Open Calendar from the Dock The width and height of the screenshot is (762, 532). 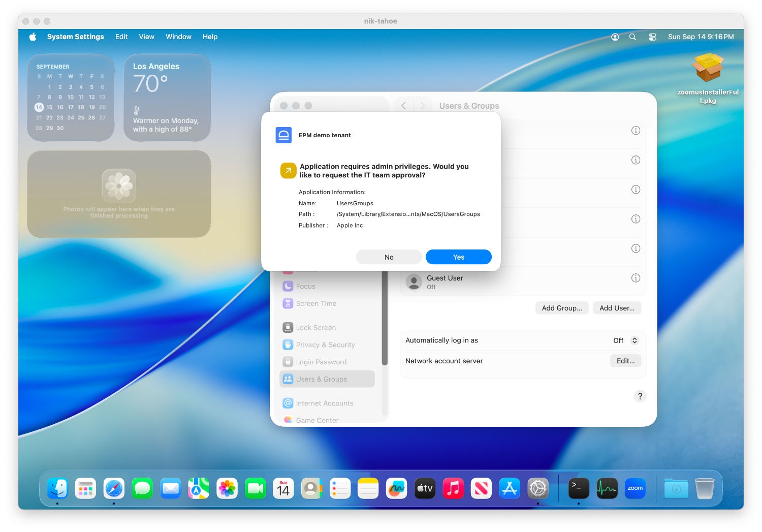click(283, 489)
